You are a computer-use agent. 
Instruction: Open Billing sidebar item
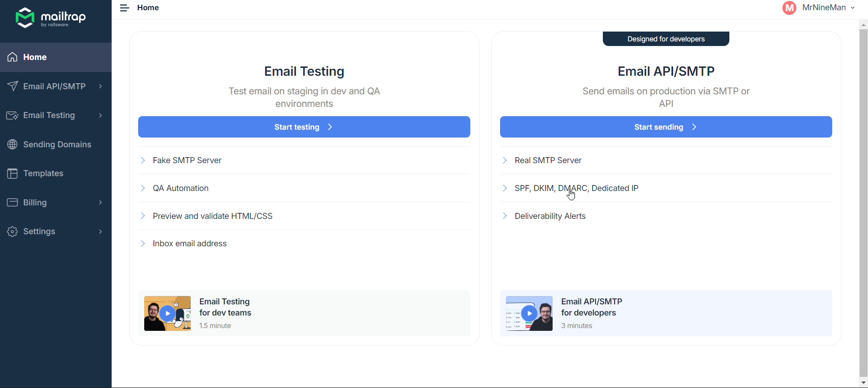click(x=56, y=203)
